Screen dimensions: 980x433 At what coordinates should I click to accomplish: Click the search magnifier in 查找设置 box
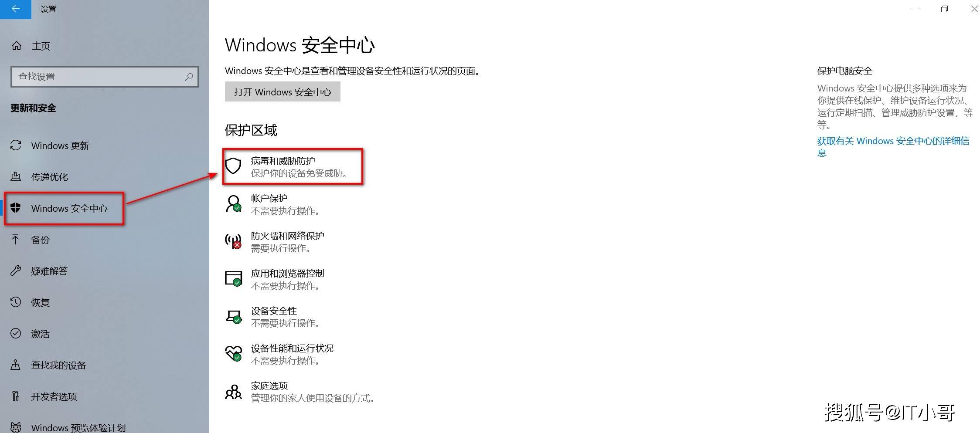pyautogui.click(x=189, y=77)
